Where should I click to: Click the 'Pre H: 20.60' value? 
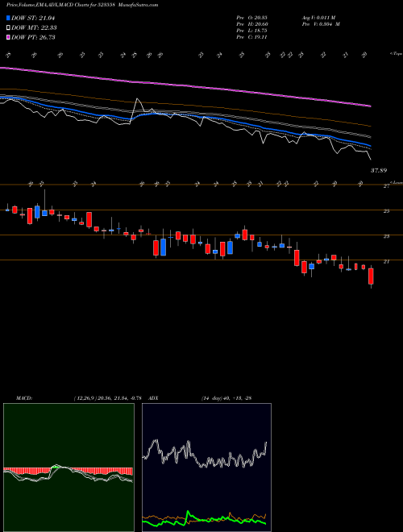tap(252, 24)
